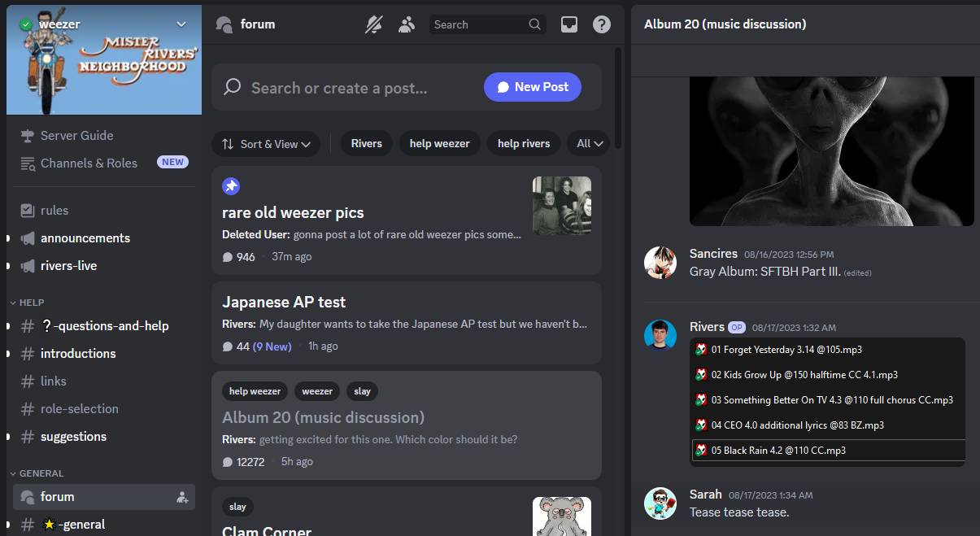
Task: Click the notification settings bell icon
Action: 374,24
